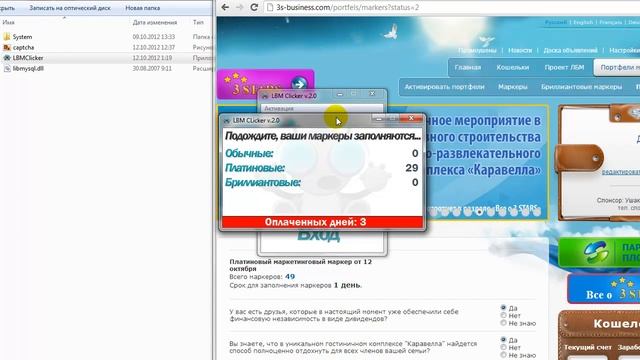Click the page icon in address bar
The image size is (640, 360).
click(270, 7)
